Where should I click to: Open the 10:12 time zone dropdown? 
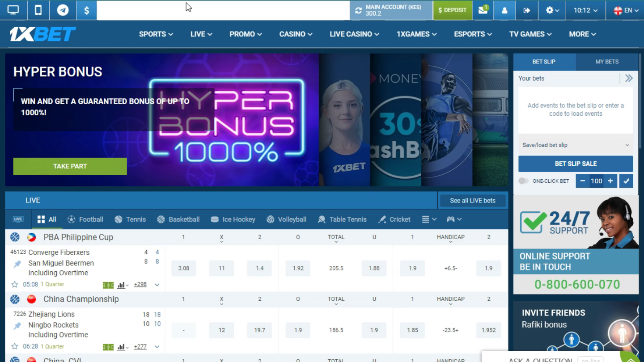586,10
